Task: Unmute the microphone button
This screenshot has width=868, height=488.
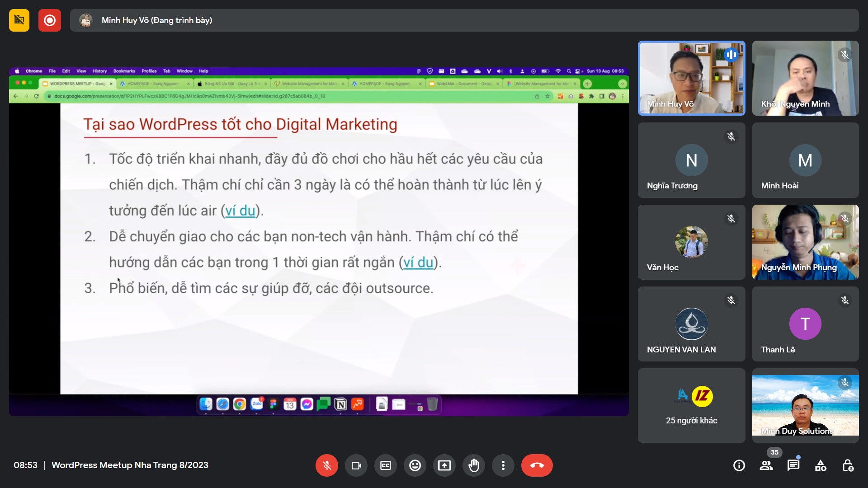Action: (x=326, y=465)
